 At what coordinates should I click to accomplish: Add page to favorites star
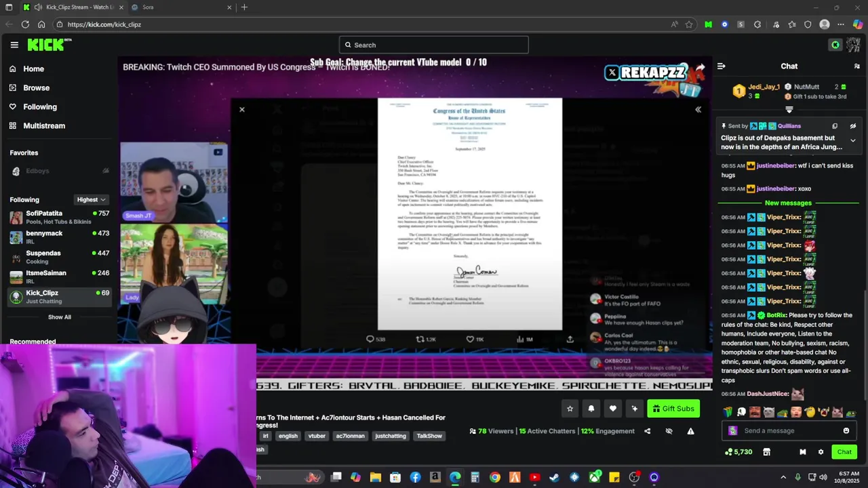(x=689, y=24)
